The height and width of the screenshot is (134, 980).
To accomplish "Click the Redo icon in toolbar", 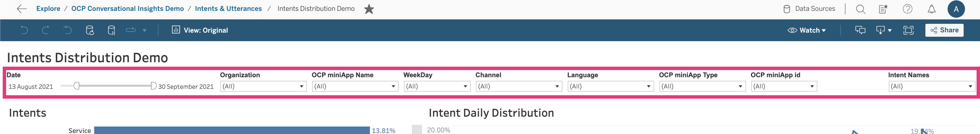I will point(46,30).
